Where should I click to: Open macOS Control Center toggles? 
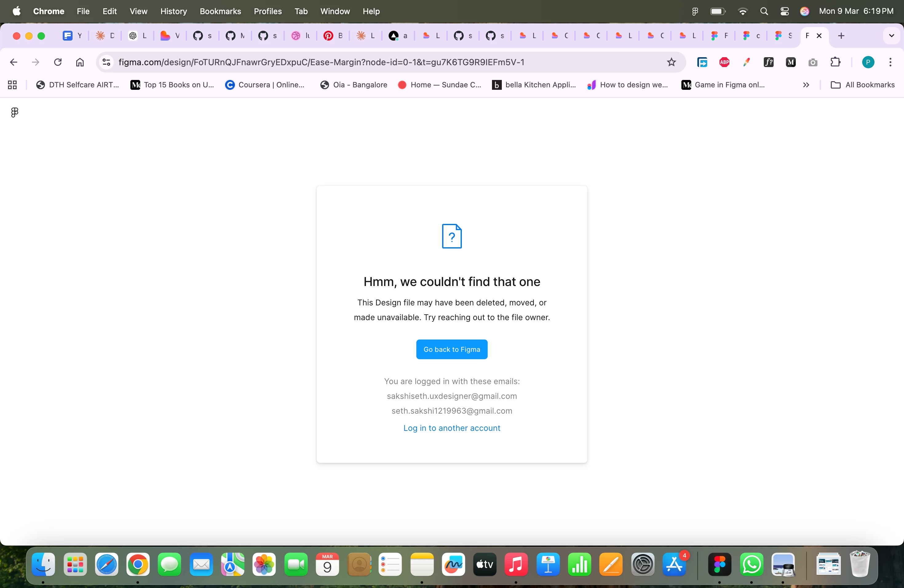tap(784, 11)
